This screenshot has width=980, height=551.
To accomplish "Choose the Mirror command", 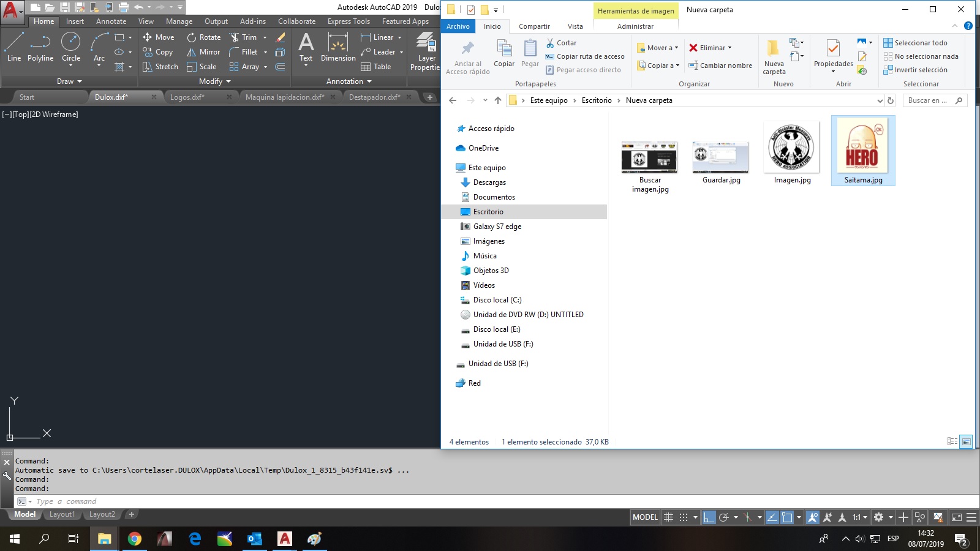I will pos(203,52).
